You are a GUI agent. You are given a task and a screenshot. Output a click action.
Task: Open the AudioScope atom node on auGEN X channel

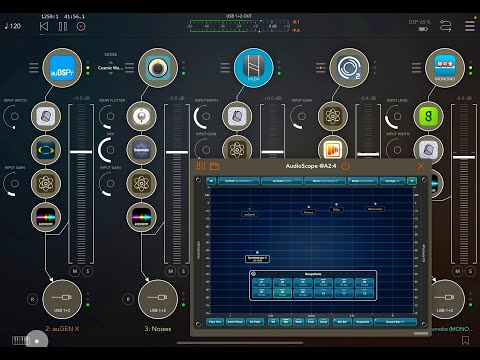pos(46,183)
